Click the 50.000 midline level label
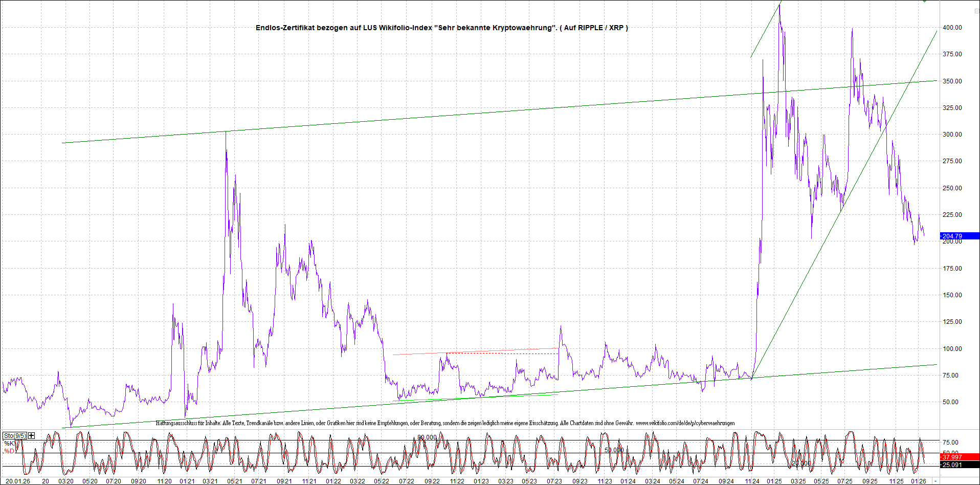980x485 pixels. pos(614,450)
